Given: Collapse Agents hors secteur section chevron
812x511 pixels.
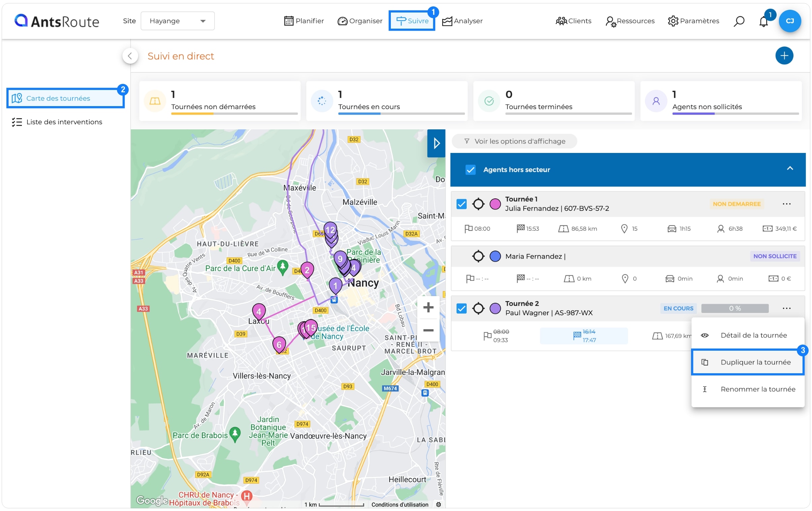Looking at the screenshot, I should point(790,168).
